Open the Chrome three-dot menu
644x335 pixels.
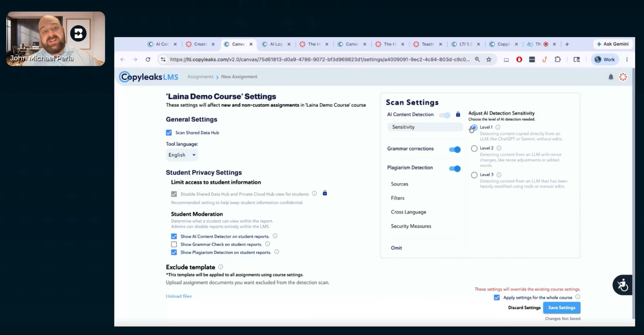click(x=627, y=60)
